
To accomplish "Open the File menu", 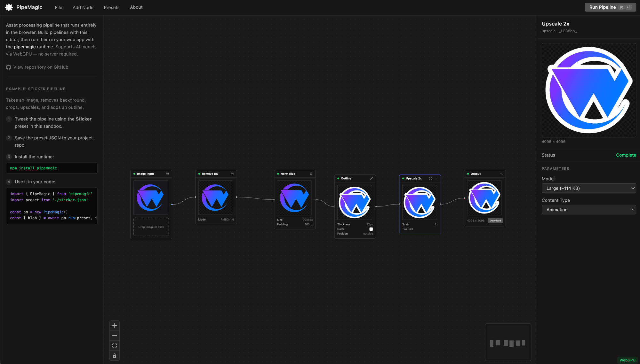I will 59,7.
